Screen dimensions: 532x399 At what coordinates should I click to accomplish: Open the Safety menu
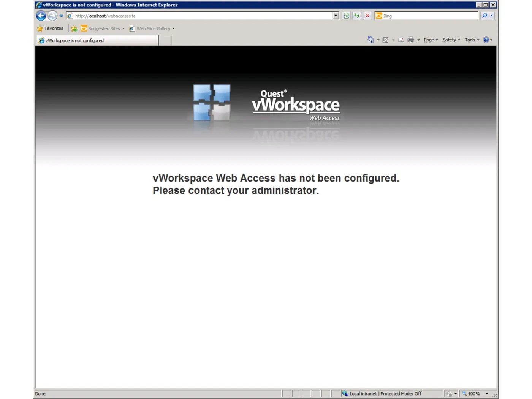click(x=451, y=40)
